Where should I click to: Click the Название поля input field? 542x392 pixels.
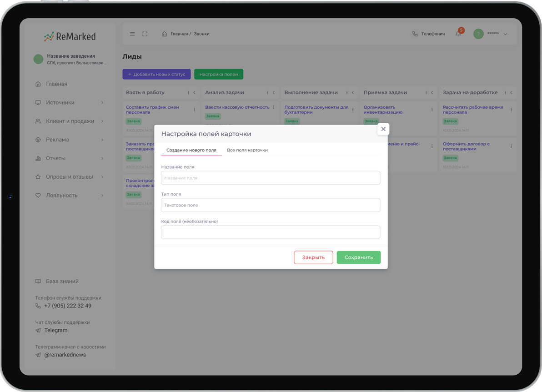click(271, 178)
